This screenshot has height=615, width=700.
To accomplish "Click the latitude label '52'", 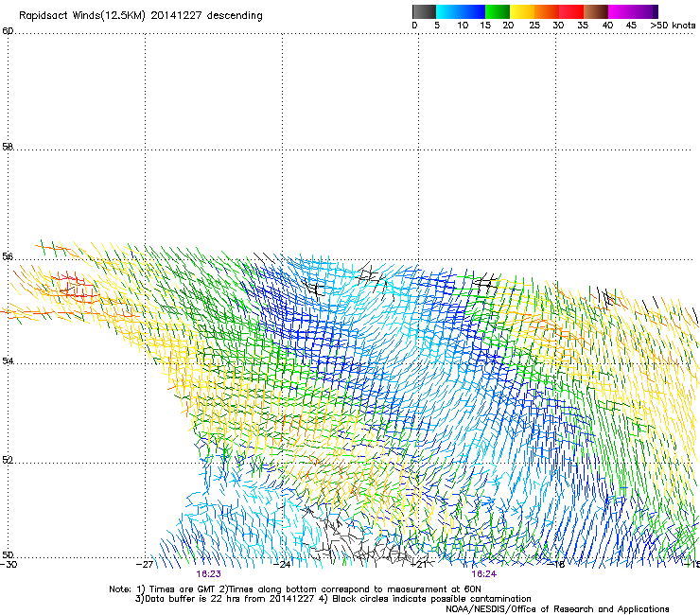I will (8, 460).
